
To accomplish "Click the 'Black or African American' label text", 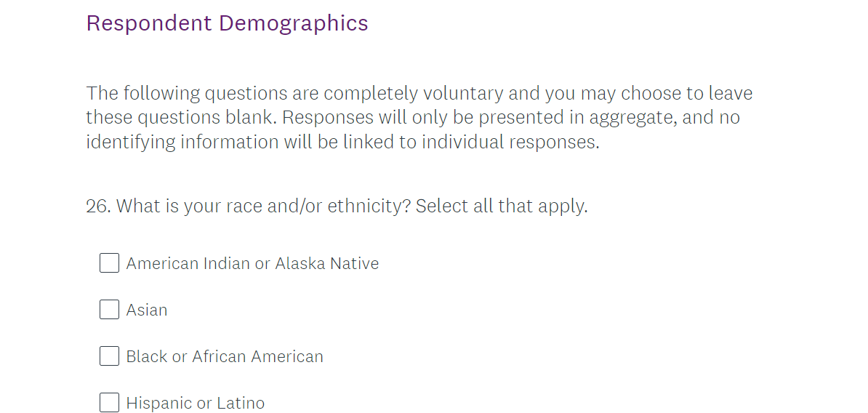I will click(x=225, y=356).
